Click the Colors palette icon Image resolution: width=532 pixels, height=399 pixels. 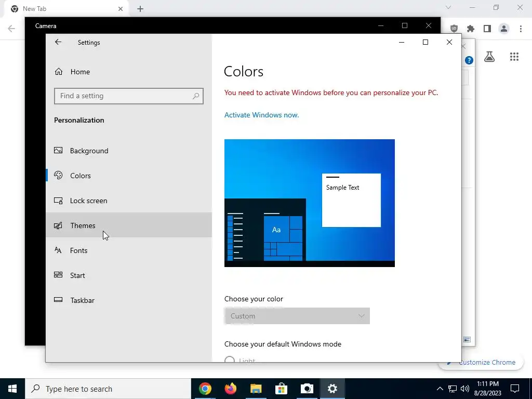(58, 175)
